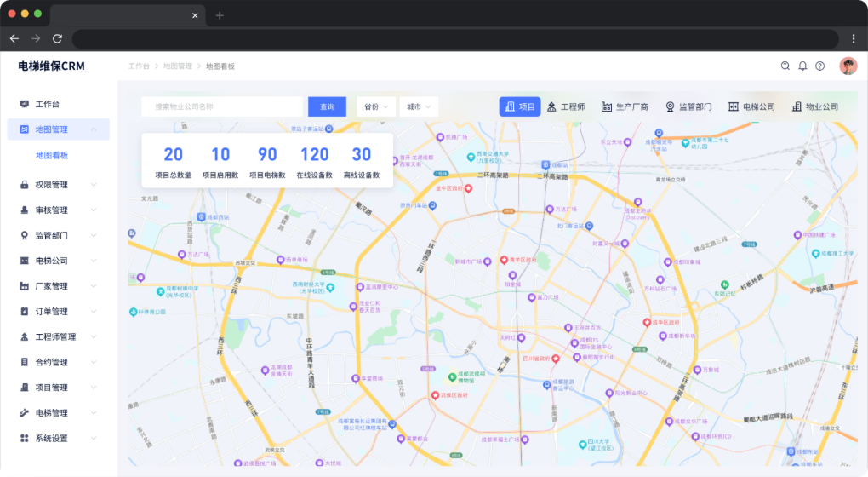The image size is (868, 477).
Task: Click the 查询 search button
Action: click(327, 106)
